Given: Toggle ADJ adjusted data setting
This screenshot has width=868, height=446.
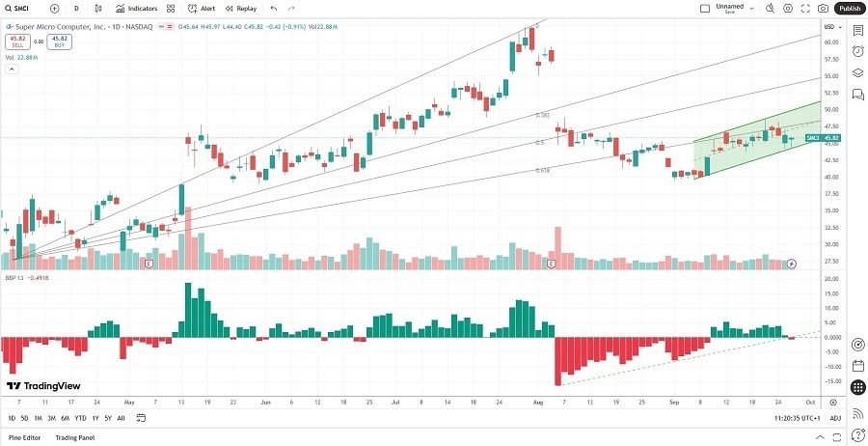Looking at the screenshot, I should [835, 418].
